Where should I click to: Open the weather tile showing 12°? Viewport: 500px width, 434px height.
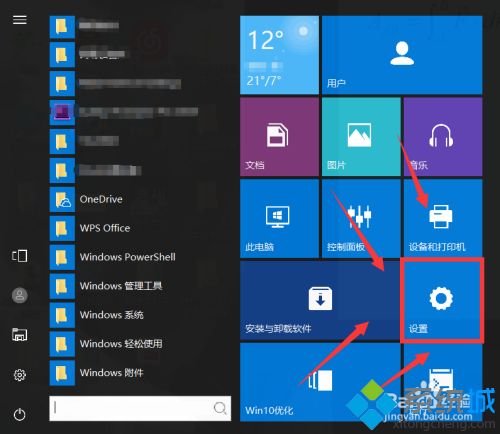pyautogui.click(x=279, y=55)
